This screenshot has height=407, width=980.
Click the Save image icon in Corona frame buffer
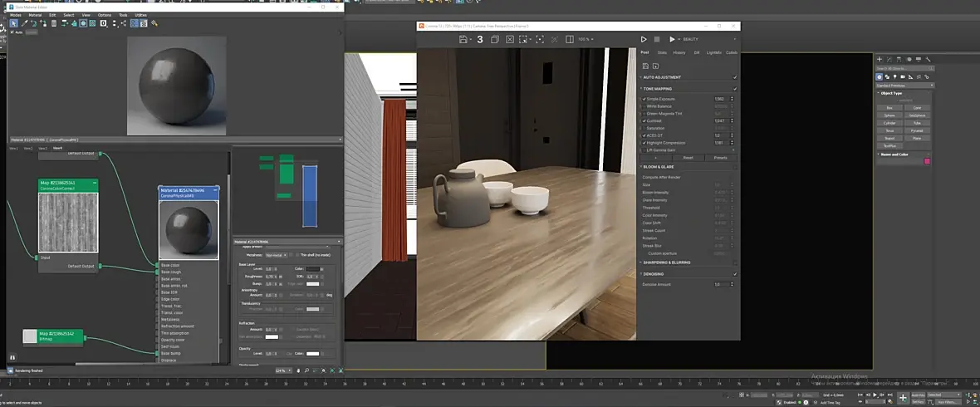(464, 39)
